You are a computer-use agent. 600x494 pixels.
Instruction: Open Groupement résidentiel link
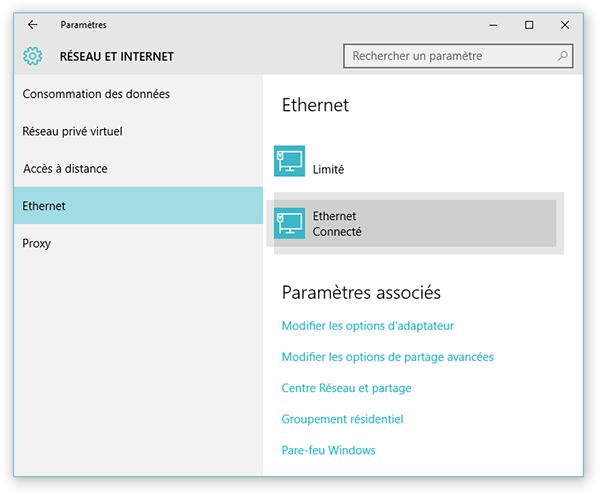[x=342, y=419]
